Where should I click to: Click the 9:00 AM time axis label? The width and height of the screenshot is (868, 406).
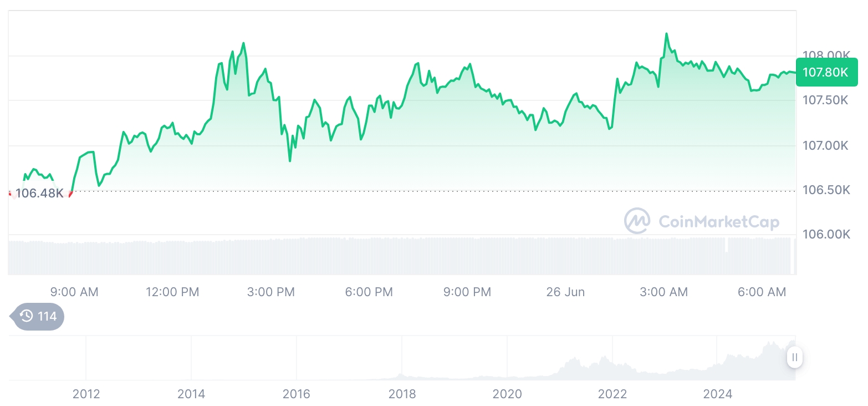[74, 292]
